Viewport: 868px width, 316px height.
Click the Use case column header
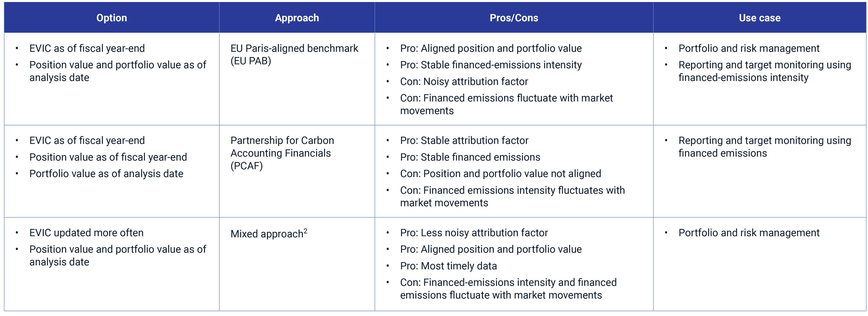pos(759,18)
